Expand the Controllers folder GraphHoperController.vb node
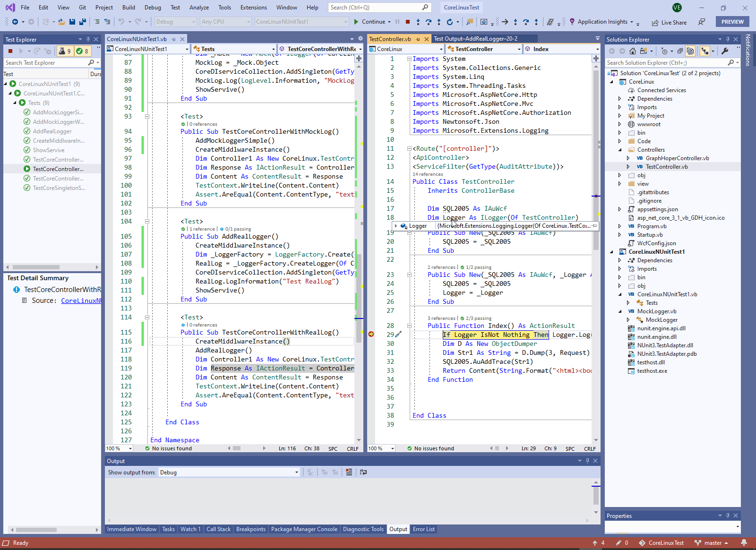This screenshot has width=756, height=550. pyautogui.click(x=628, y=158)
